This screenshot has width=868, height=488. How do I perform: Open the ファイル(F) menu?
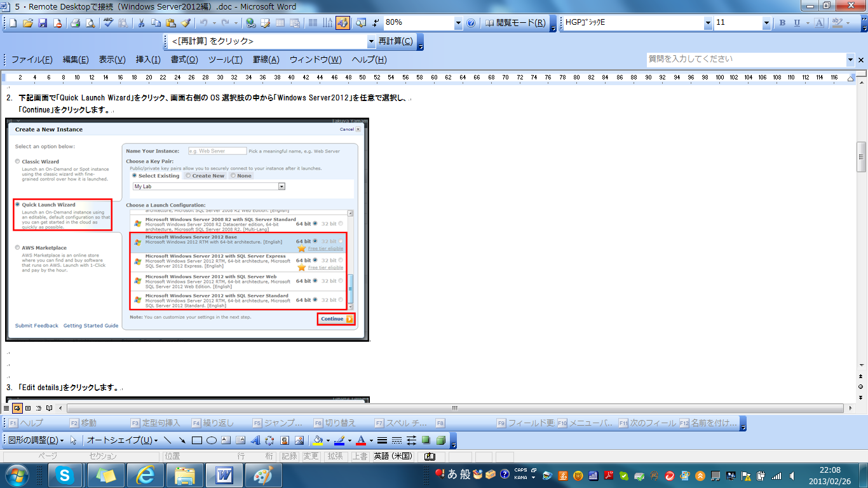tap(32, 60)
